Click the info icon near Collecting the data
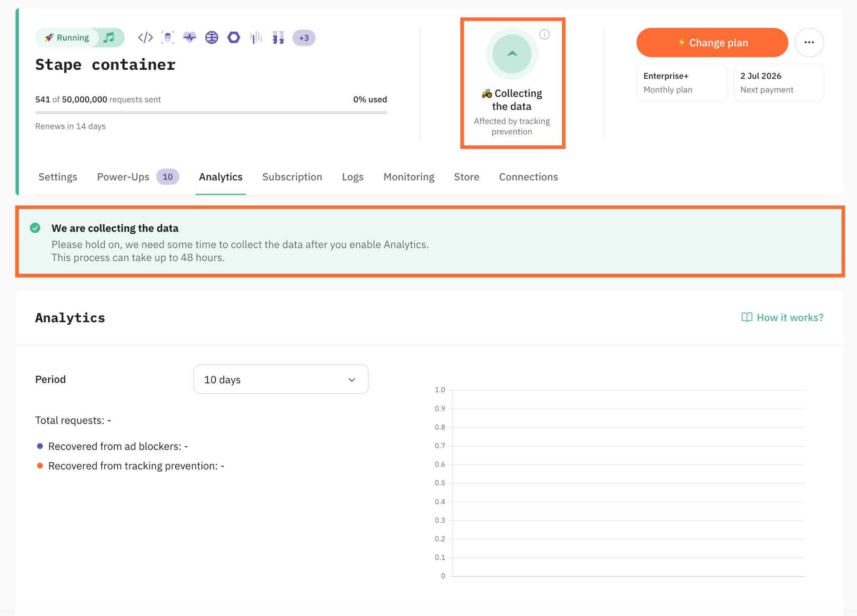 point(544,34)
